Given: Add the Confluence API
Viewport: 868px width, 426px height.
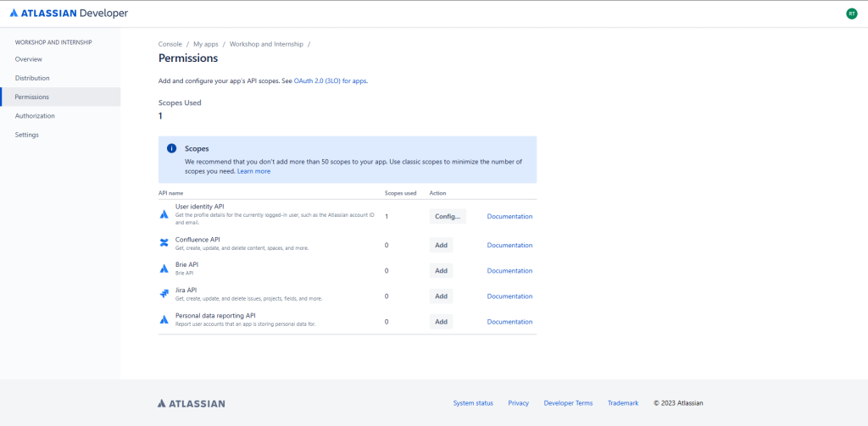Looking at the screenshot, I should pos(441,246).
